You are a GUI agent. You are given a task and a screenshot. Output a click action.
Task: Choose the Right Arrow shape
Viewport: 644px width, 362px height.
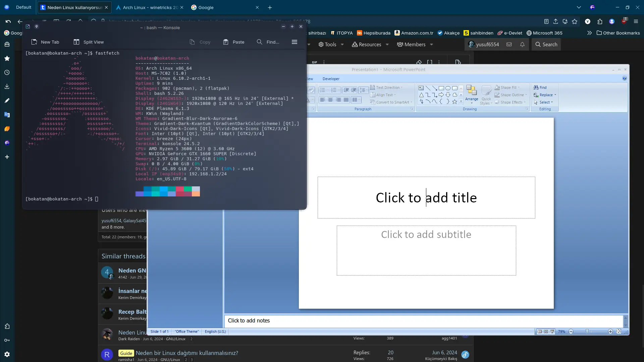pyautogui.click(x=441, y=95)
